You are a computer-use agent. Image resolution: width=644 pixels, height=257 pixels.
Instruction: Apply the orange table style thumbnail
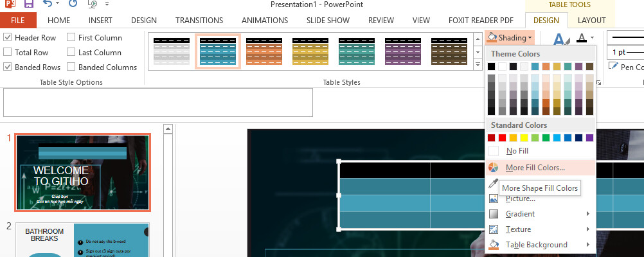[x=264, y=51]
